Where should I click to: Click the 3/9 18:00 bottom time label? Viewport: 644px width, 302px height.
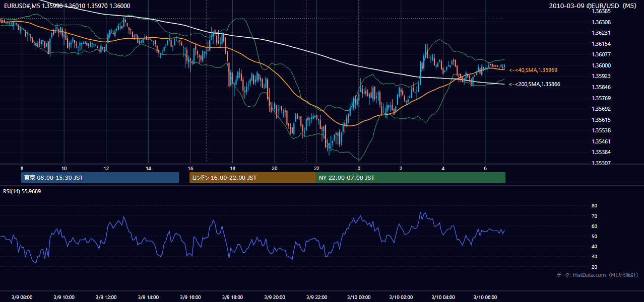click(232, 297)
